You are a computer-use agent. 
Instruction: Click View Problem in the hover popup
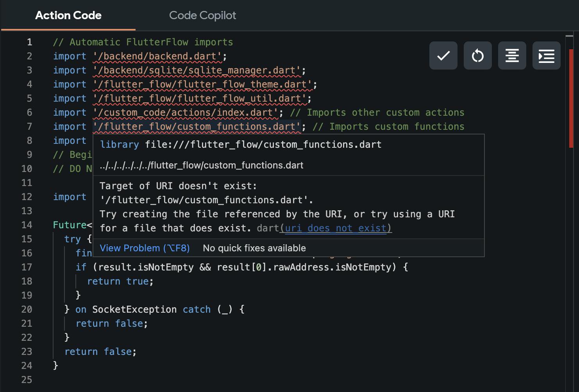[145, 248]
